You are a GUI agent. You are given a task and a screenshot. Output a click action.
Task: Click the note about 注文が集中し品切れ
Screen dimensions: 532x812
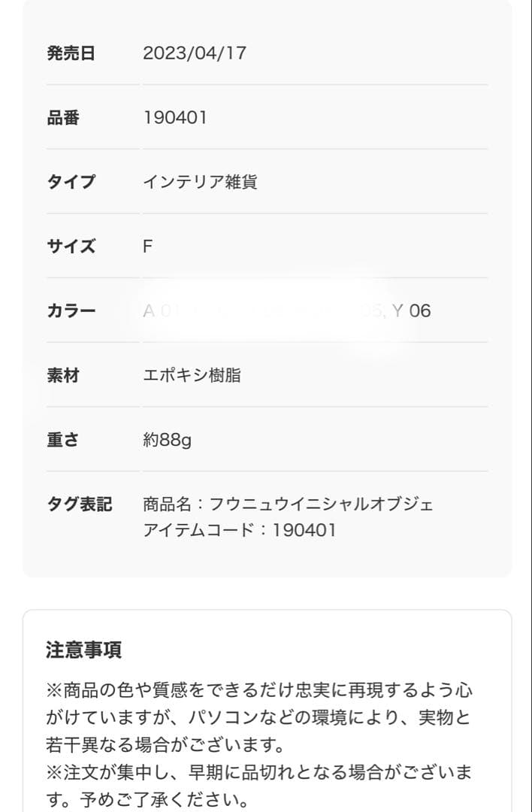click(x=258, y=783)
